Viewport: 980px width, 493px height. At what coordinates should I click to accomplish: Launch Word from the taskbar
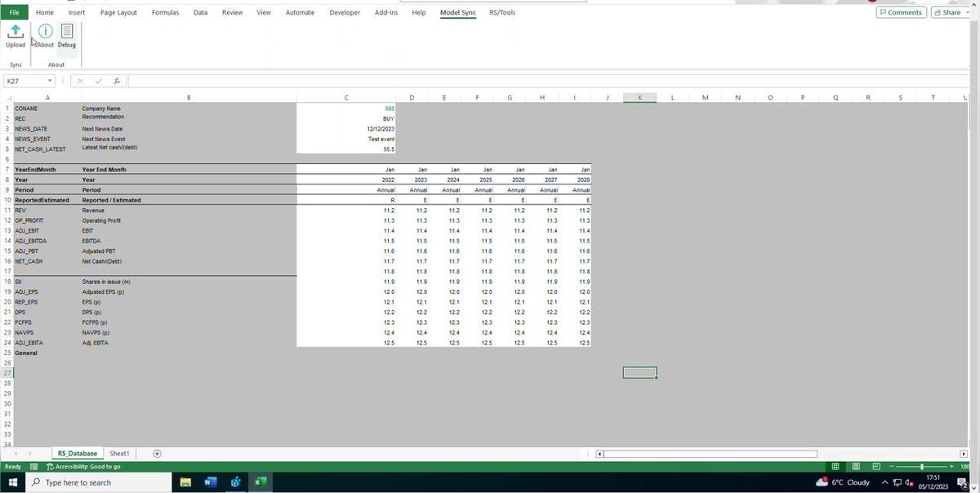pos(210,482)
